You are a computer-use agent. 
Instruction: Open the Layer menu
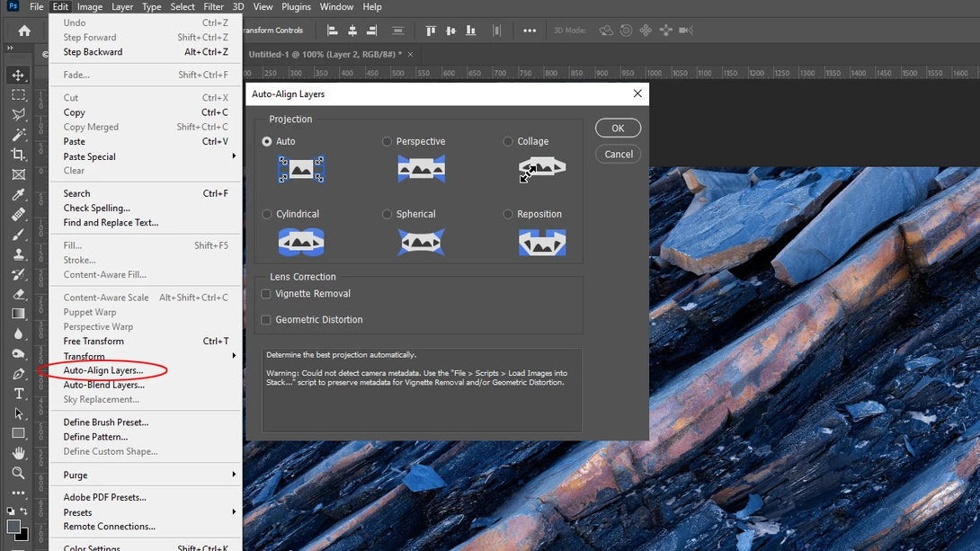pos(122,7)
